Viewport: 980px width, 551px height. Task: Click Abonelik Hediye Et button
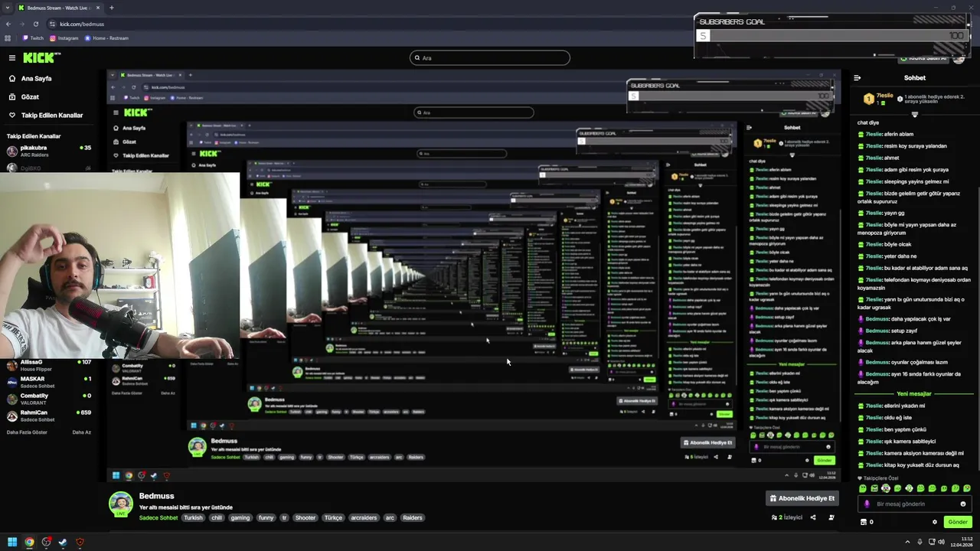tap(802, 498)
